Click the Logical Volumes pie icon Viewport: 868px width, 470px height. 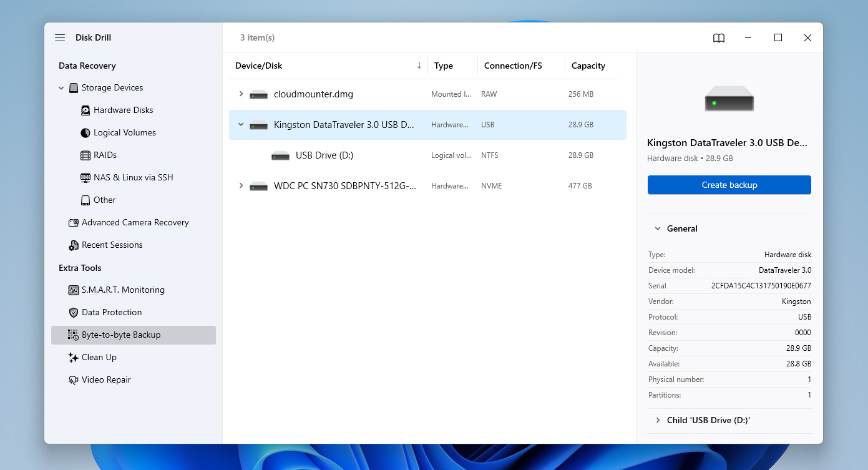(85, 133)
